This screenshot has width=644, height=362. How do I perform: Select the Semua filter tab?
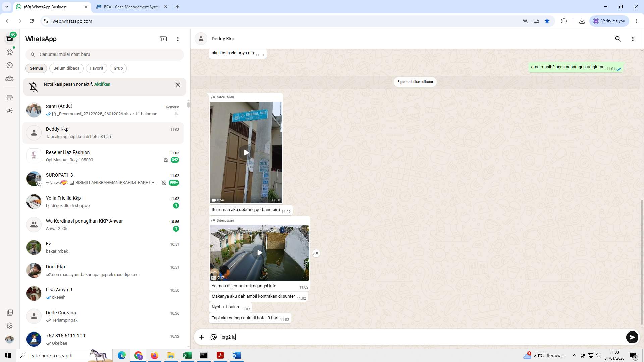(x=36, y=68)
